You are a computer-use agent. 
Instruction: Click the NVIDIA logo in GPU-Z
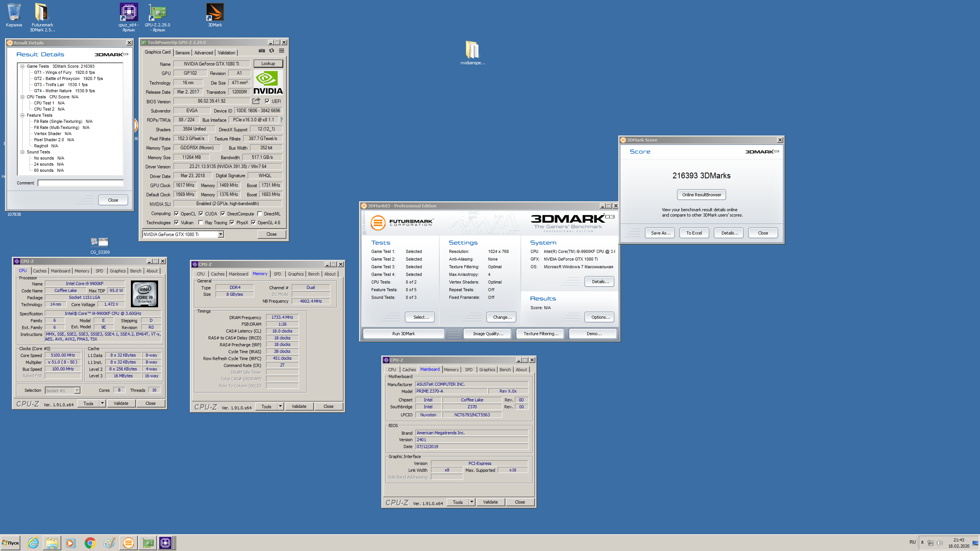[268, 82]
